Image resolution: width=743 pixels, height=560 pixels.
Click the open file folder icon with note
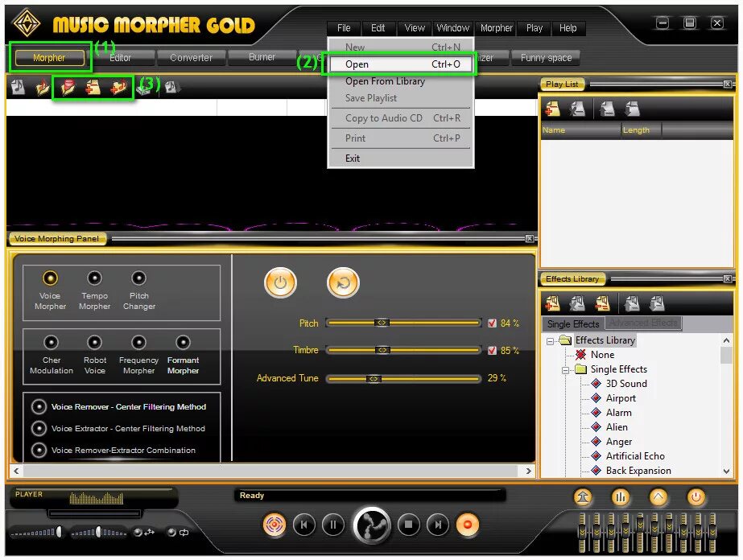click(x=43, y=87)
